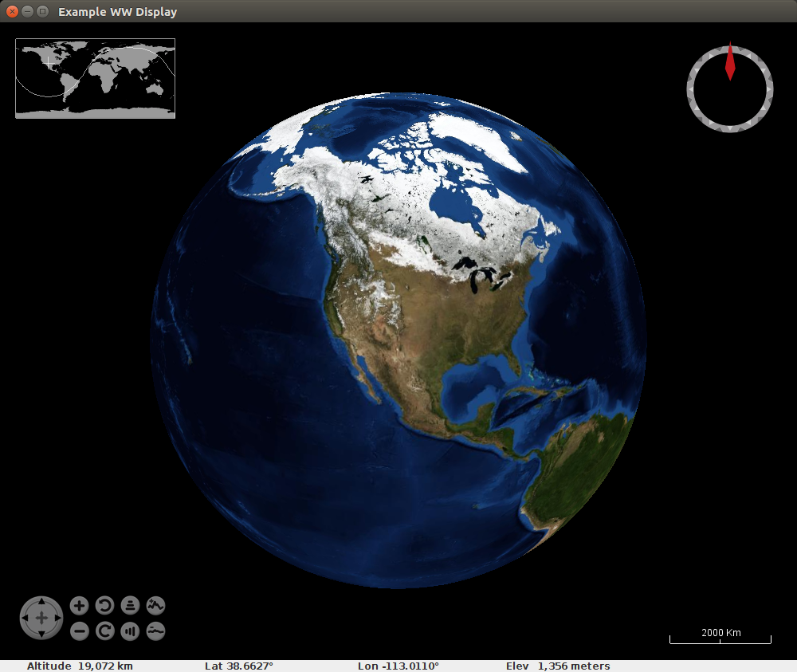Decrease vertical exaggeration with flat-terrain icon
Image resolution: width=797 pixels, height=672 pixels.
[155, 631]
